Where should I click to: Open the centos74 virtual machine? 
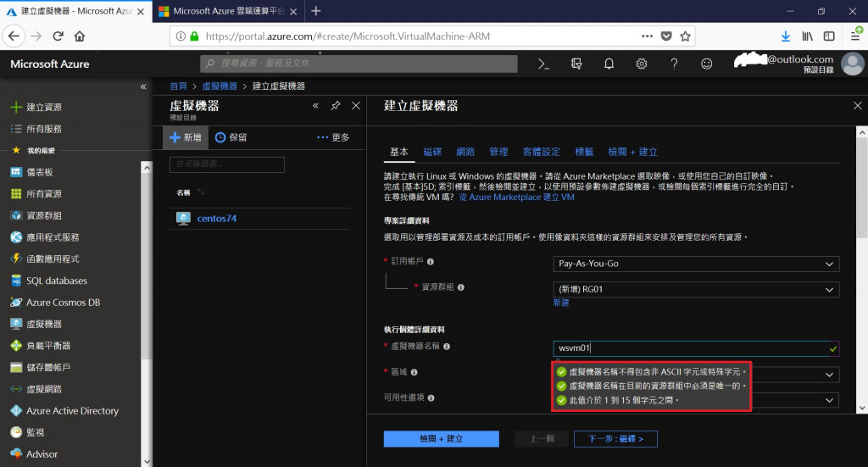216,219
